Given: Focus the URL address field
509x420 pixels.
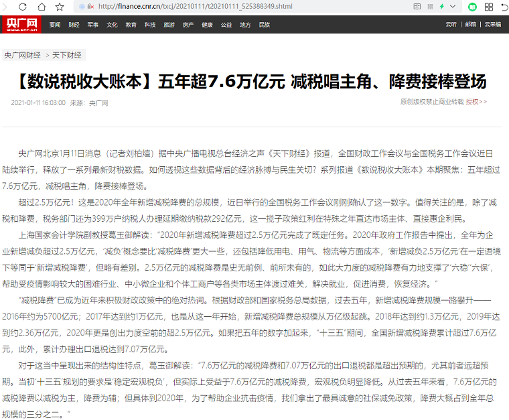Looking at the screenshot, I should (234, 7).
